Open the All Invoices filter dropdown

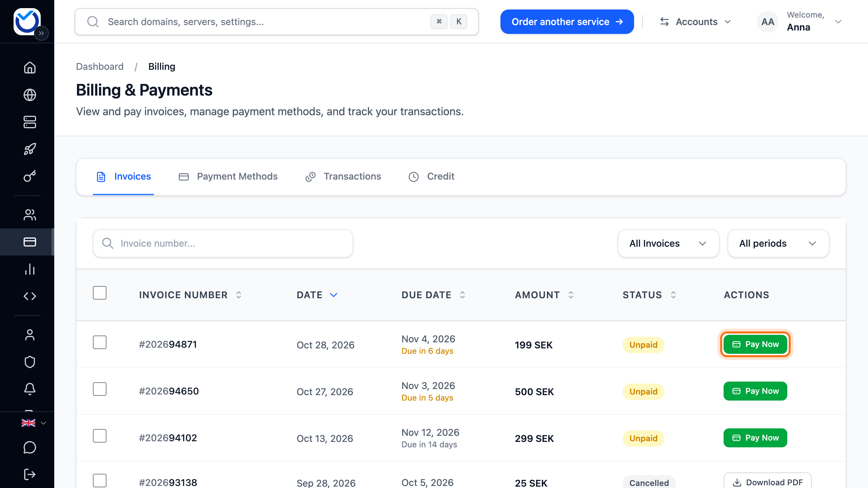[668, 243]
